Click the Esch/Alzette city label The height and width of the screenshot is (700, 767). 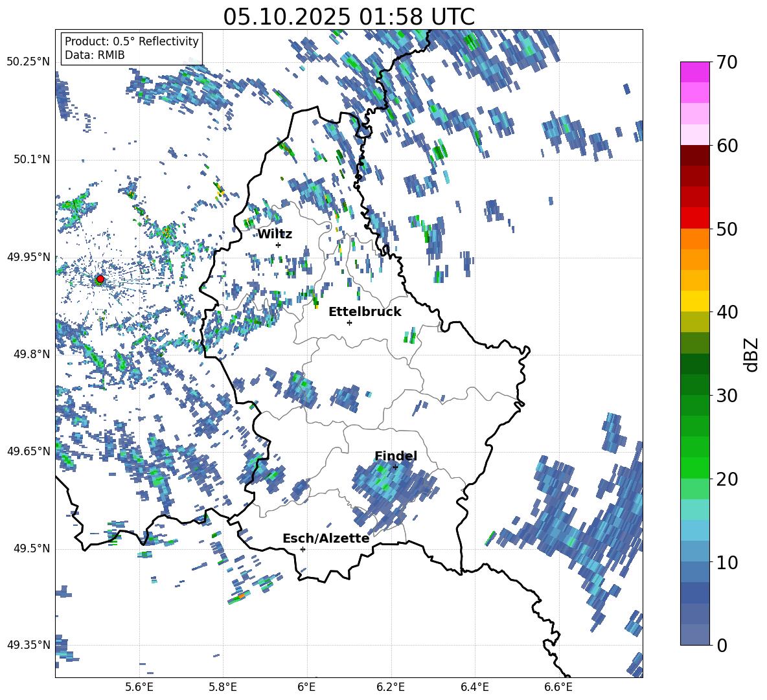coord(326,538)
